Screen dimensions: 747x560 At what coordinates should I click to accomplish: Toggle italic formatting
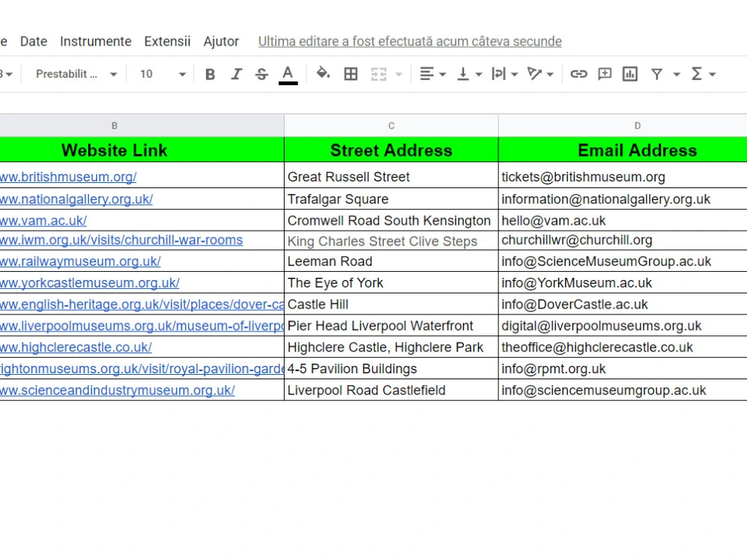coord(236,74)
